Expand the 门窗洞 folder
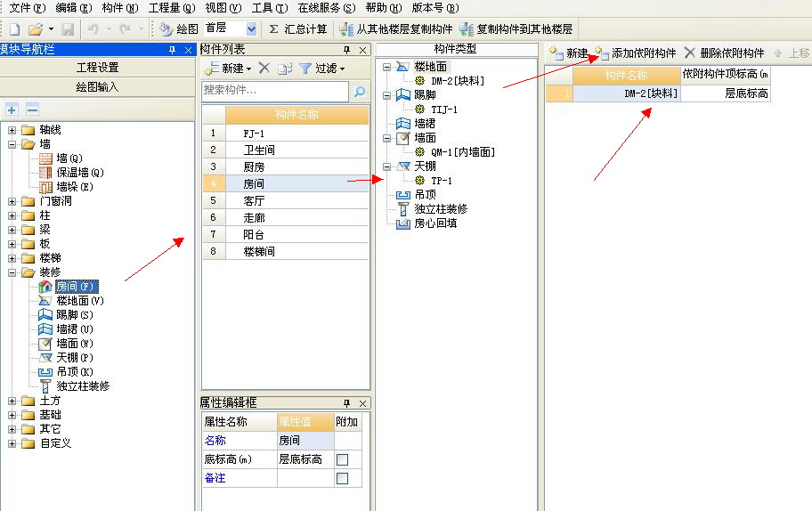This screenshot has width=812, height=511. (x=12, y=201)
